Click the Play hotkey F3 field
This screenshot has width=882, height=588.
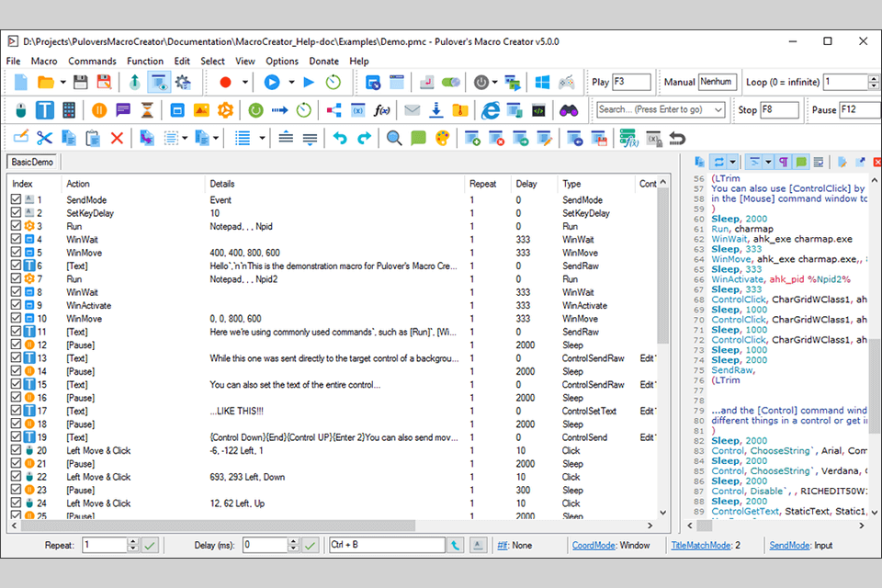click(x=631, y=82)
